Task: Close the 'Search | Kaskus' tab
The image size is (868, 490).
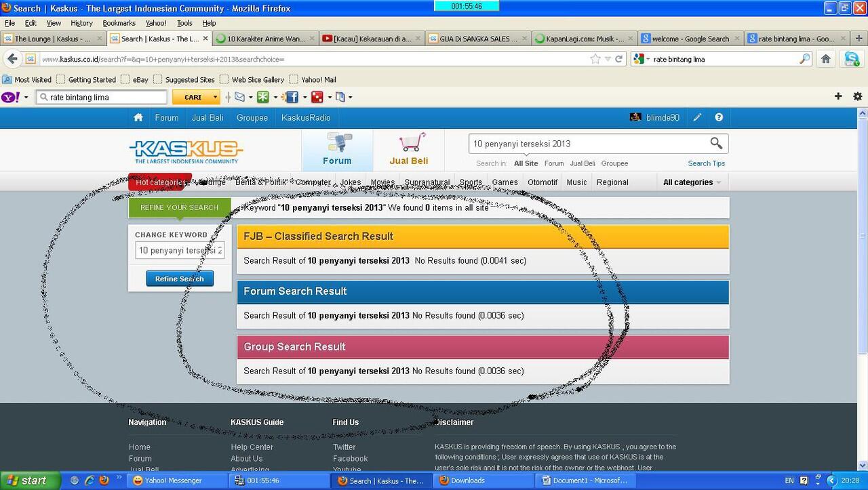Action: pyautogui.click(x=205, y=39)
